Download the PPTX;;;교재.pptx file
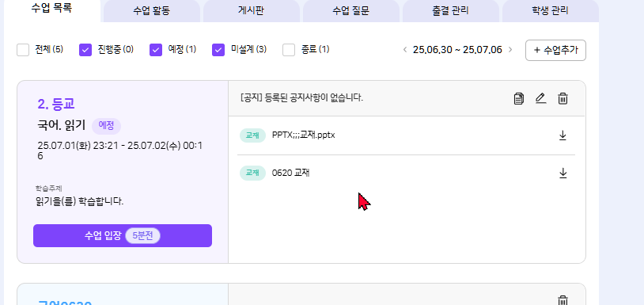The image size is (644, 305). (563, 135)
